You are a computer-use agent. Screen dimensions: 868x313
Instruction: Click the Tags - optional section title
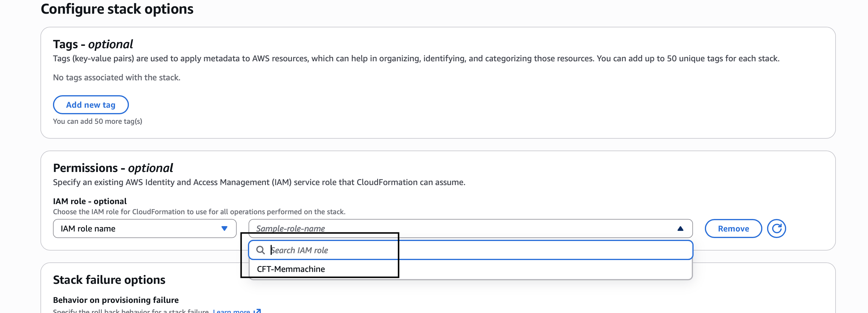coord(92,43)
